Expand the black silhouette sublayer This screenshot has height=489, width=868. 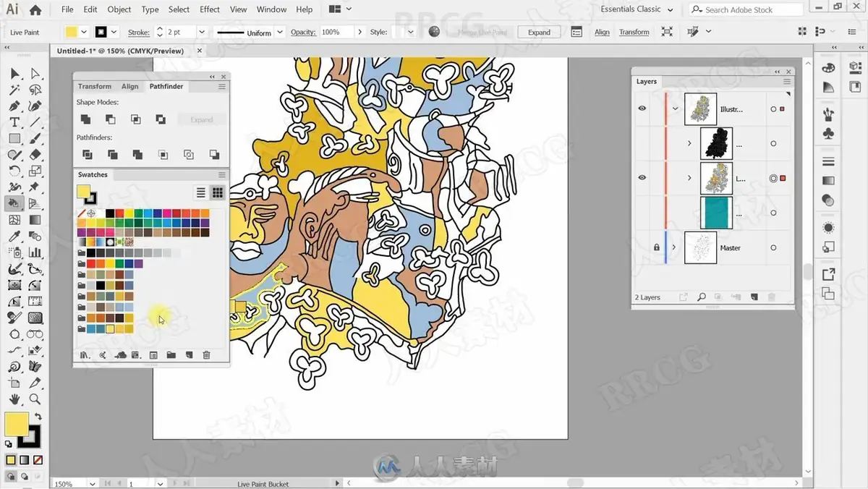689,143
